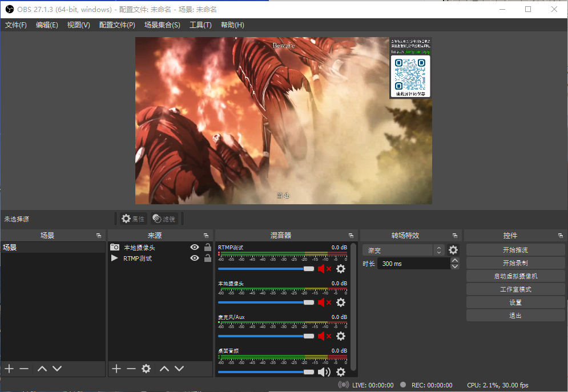The width and height of the screenshot is (568, 392).
Task: Click the 时长 300 ms input field
Action: [413, 264]
